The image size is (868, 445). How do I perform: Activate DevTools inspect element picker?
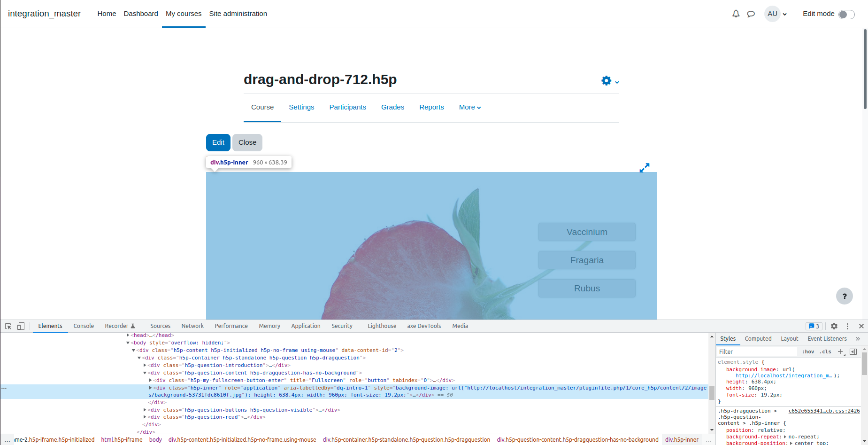8,326
